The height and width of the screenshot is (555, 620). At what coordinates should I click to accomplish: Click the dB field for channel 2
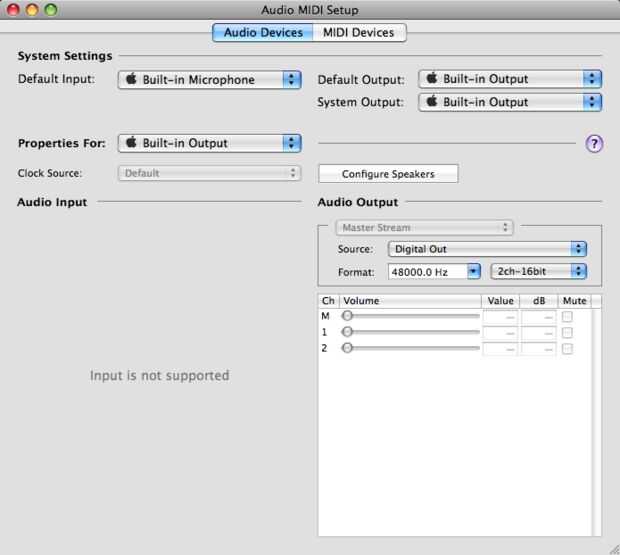coord(538,349)
